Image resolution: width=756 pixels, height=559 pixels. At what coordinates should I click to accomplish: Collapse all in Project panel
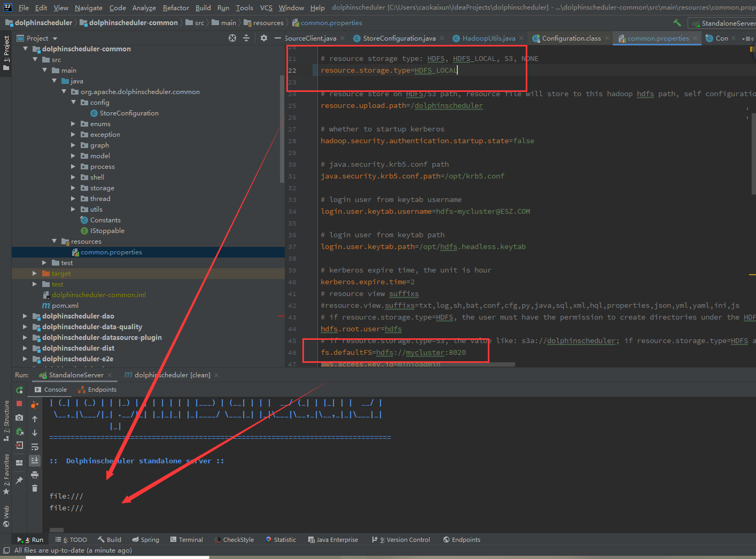246,38
